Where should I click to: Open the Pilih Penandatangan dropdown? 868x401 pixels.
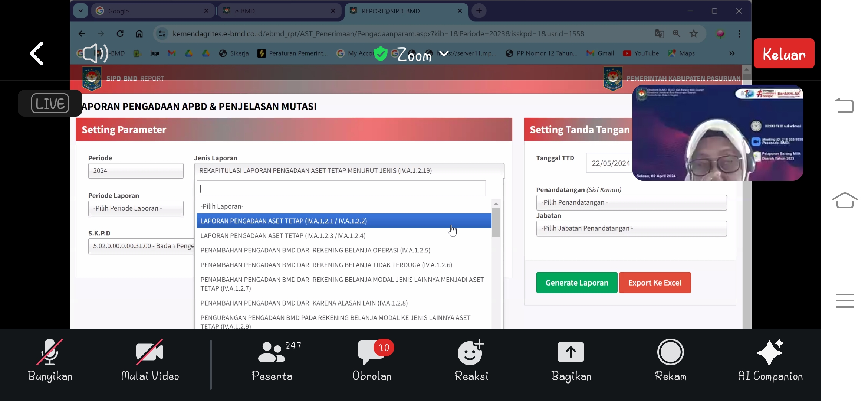pyautogui.click(x=631, y=202)
